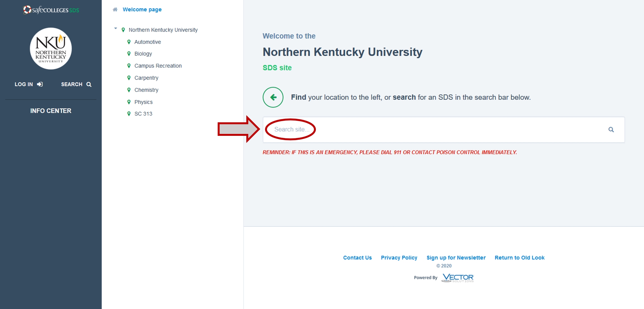Open SEARCH in the sidebar

point(76,84)
